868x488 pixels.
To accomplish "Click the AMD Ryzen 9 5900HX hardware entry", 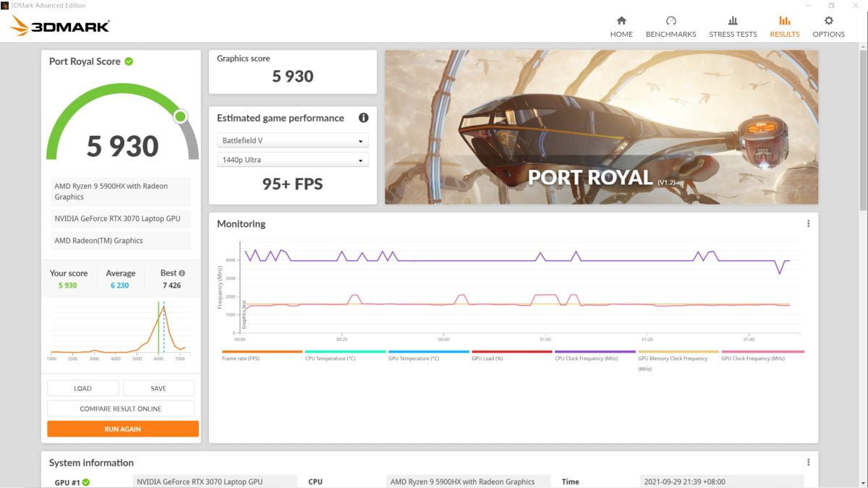I will click(x=121, y=192).
